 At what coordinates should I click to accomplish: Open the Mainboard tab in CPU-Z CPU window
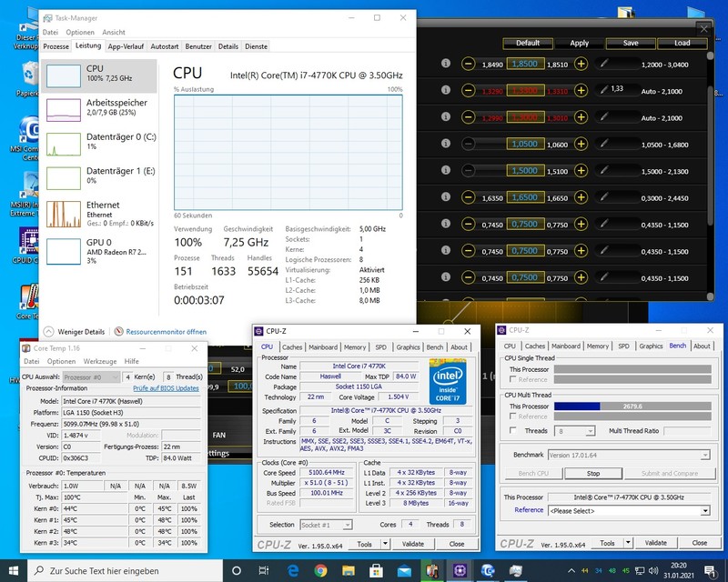tap(323, 346)
